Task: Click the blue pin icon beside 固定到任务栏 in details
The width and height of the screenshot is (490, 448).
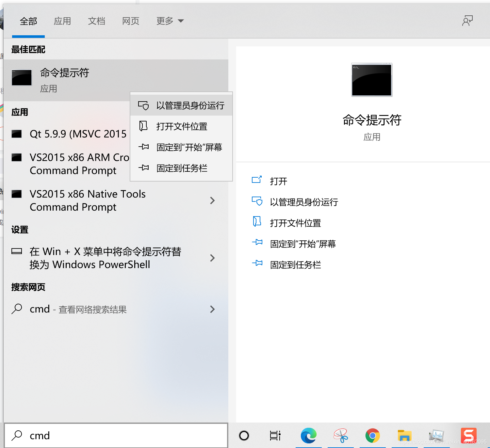Action: coord(257,263)
